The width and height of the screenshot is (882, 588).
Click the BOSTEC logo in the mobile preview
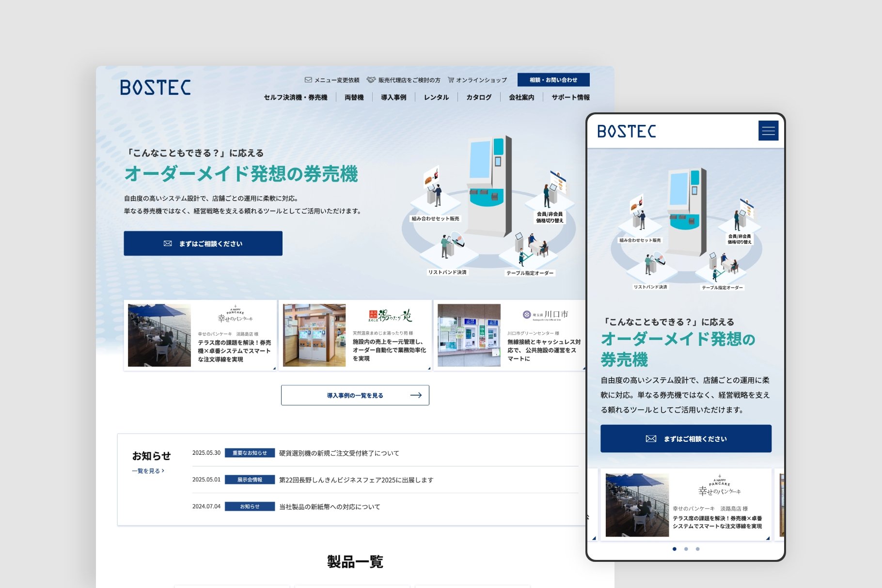626,131
